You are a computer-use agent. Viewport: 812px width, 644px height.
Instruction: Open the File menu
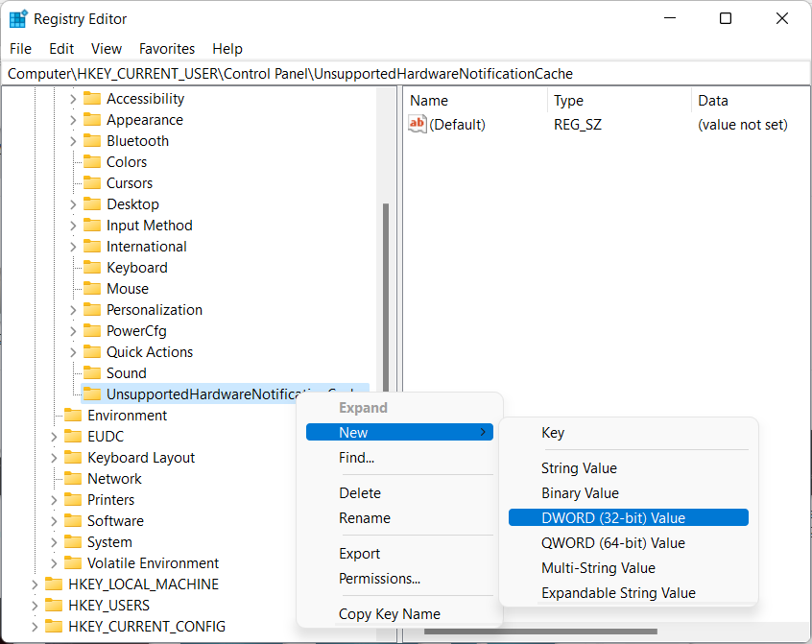21,49
